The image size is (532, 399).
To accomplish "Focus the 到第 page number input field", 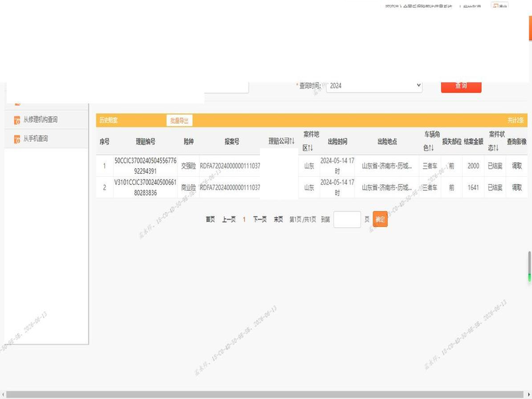I will pos(347,219).
